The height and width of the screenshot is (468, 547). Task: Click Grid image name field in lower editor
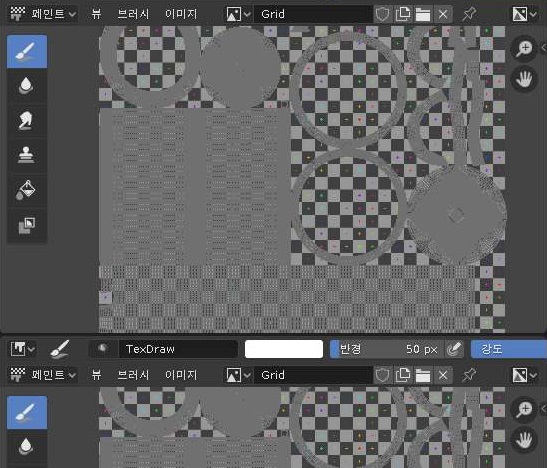point(313,375)
